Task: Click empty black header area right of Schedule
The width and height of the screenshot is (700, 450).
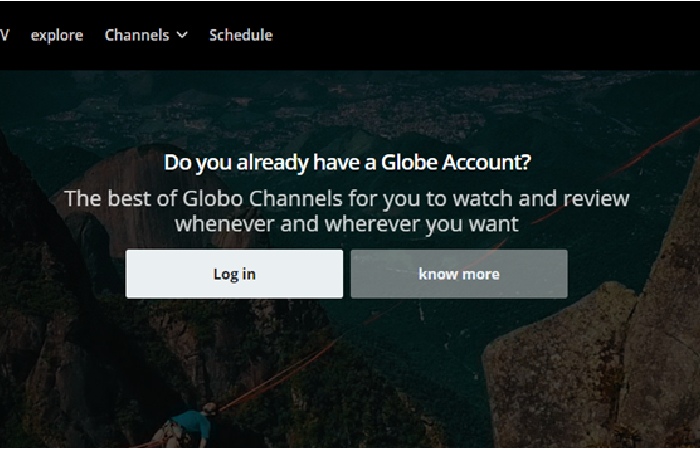Action: (x=487, y=35)
